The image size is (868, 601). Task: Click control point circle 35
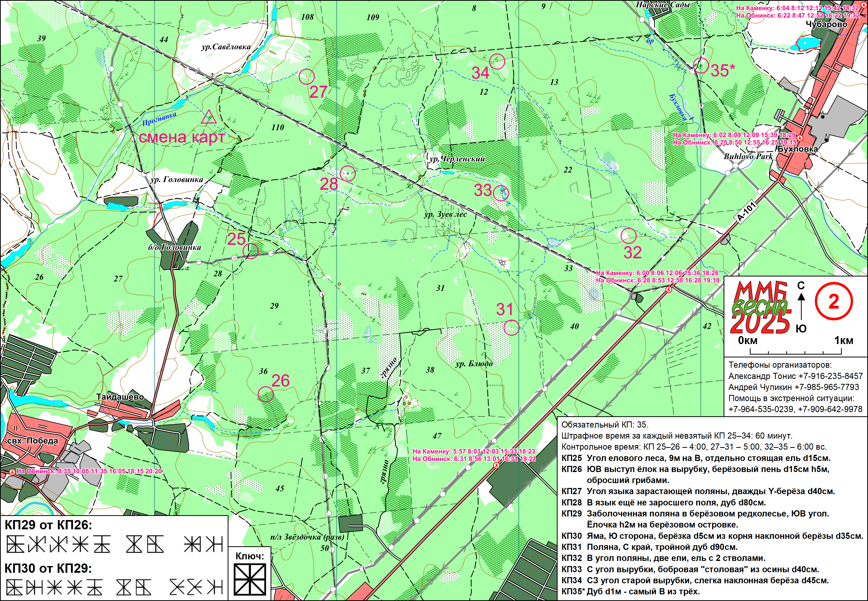(701, 66)
